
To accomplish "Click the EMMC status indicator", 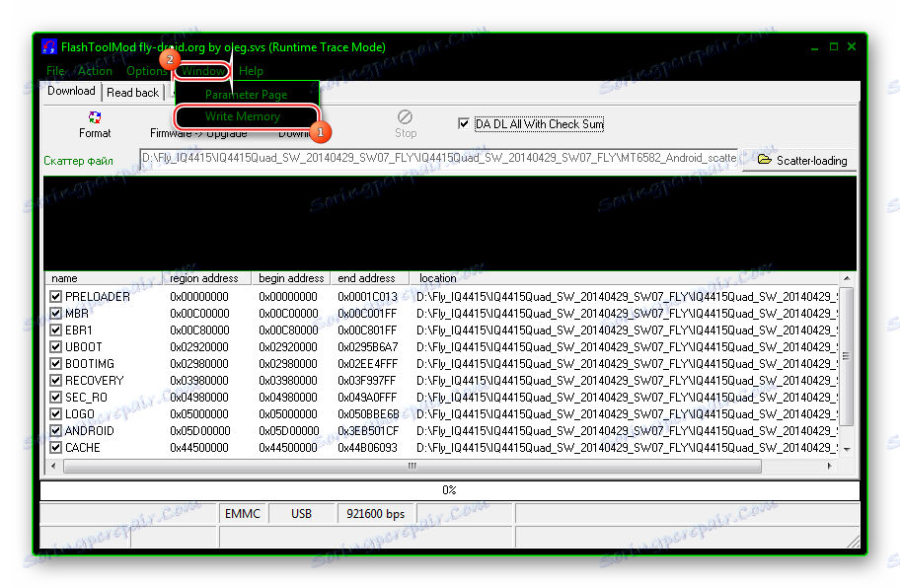I will tap(243, 513).
